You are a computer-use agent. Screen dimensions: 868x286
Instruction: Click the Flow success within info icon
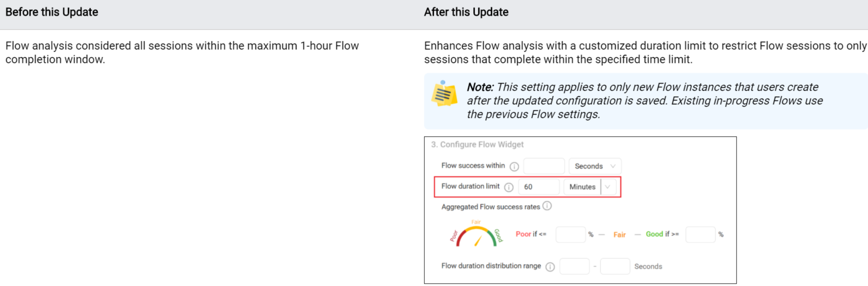point(515,166)
